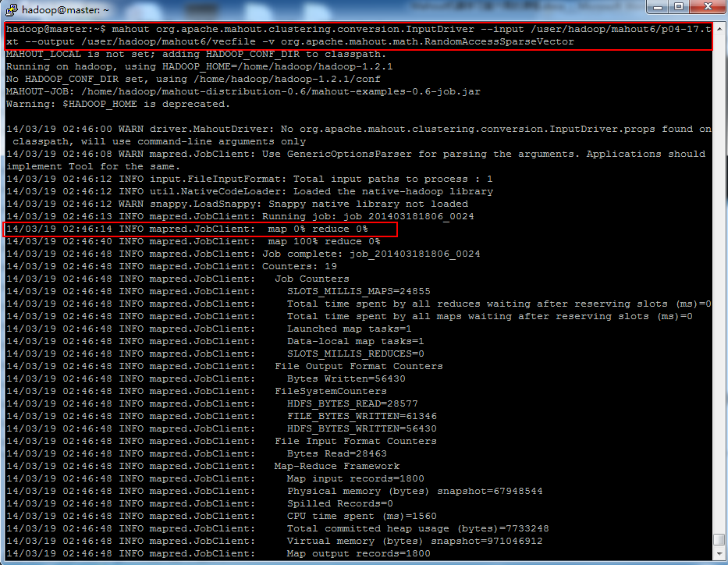
Task: Click the PuTTY icon in the title bar
Action: coord(12,9)
